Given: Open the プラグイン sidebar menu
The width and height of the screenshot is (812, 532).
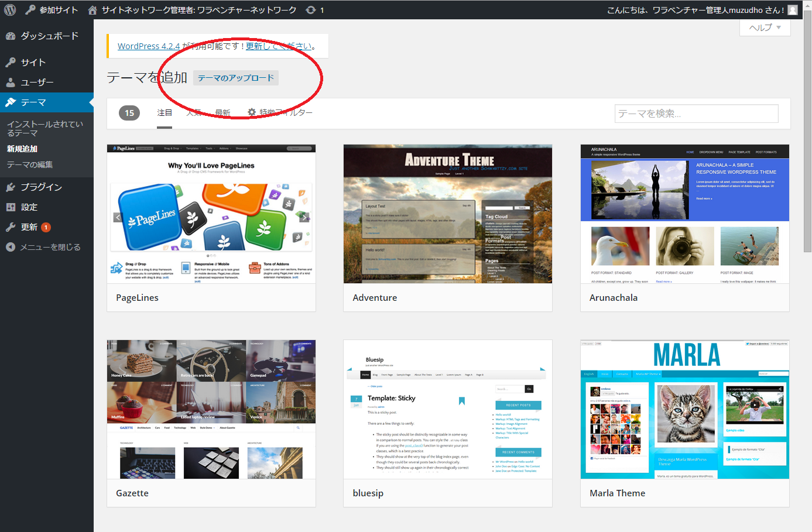Looking at the screenshot, I should click(x=47, y=187).
